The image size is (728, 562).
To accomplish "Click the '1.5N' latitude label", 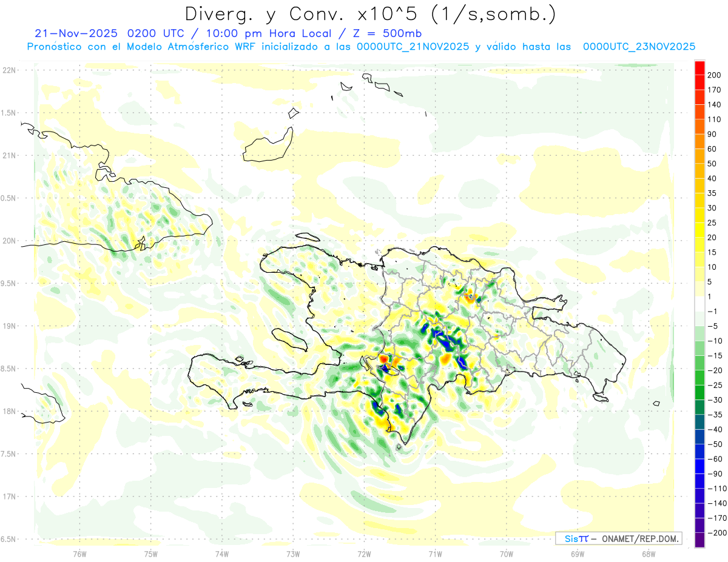I will tap(8, 113).
